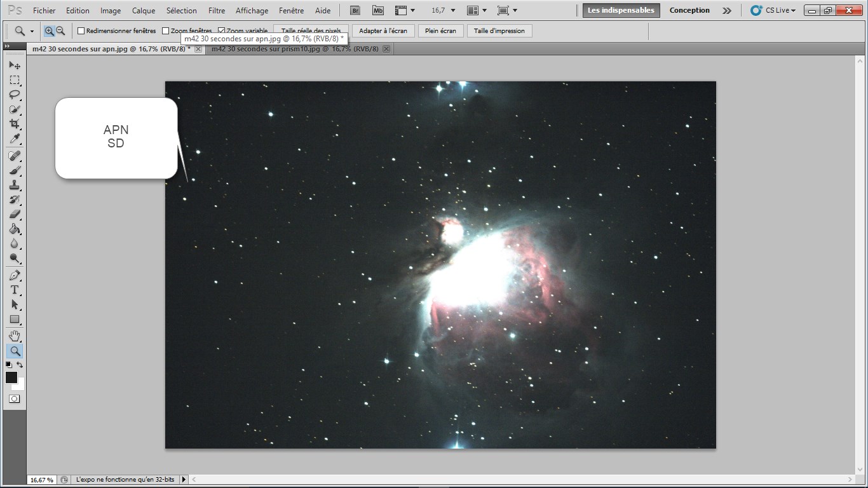This screenshot has width=868, height=488.
Task: Select the Clone Stamp tool
Action: [15, 186]
